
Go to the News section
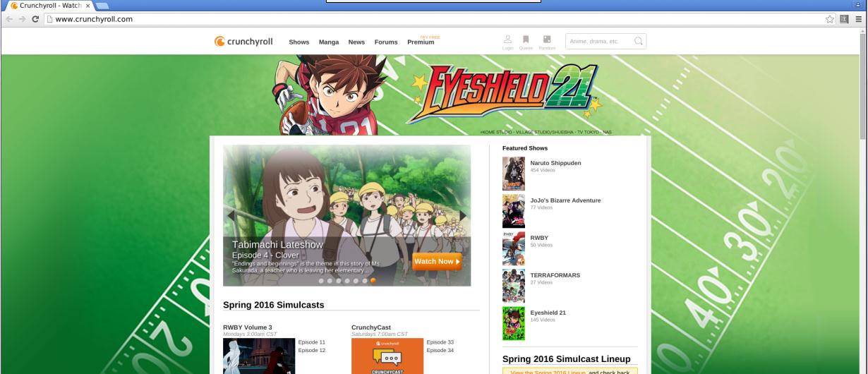pos(356,42)
